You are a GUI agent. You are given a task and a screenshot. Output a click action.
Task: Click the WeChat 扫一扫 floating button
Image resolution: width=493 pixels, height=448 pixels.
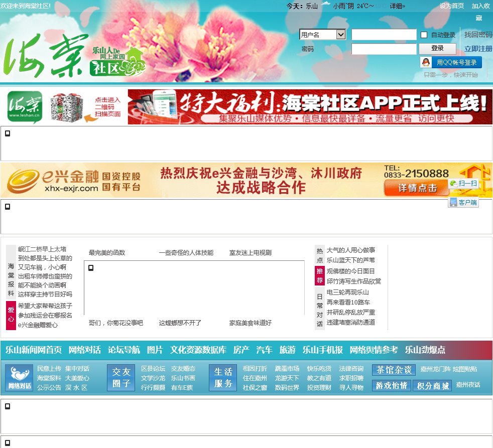463,184
